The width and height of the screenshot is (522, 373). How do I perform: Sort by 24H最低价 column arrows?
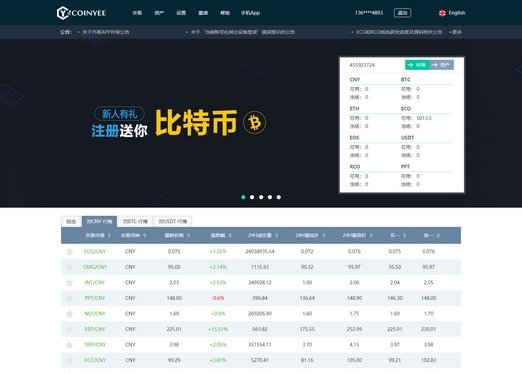[x=324, y=236]
